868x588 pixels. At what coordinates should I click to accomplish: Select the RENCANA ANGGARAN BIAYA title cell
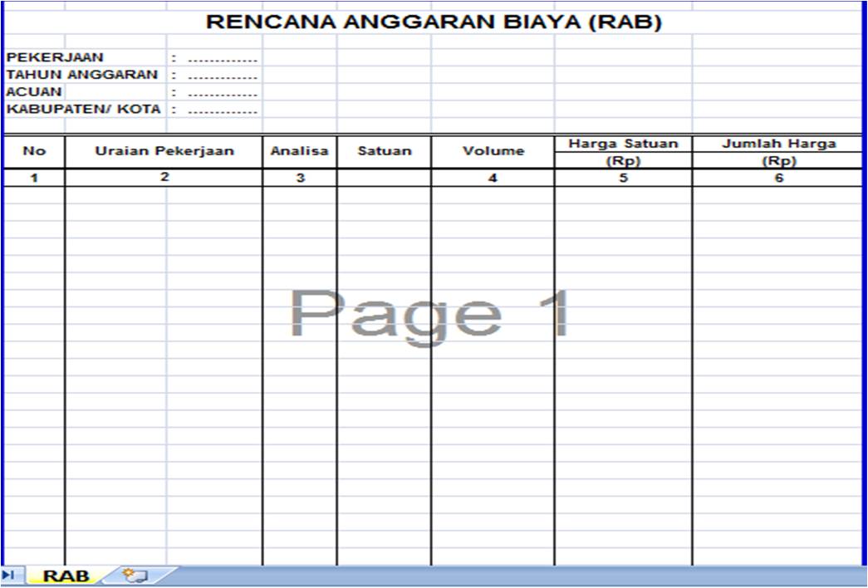(434, 22)
